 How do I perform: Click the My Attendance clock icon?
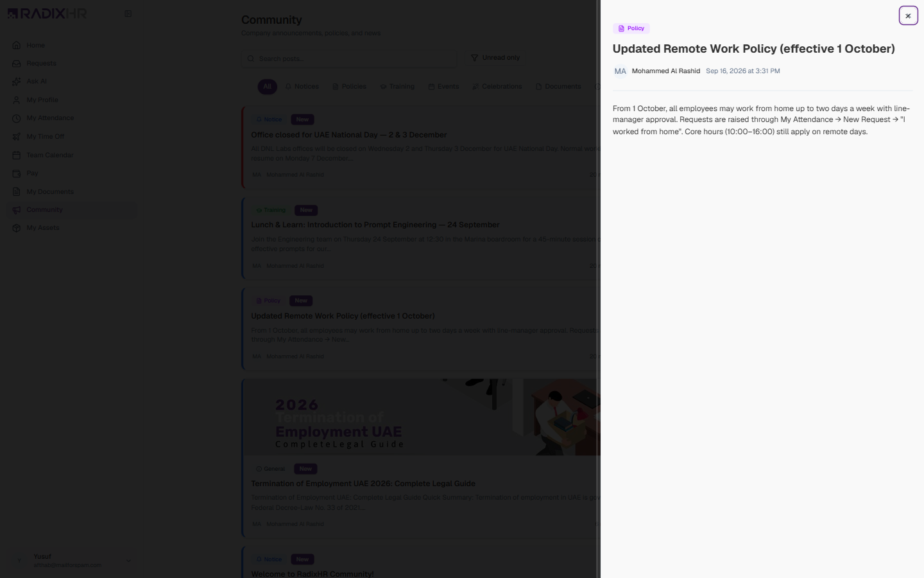pos(17,118)
